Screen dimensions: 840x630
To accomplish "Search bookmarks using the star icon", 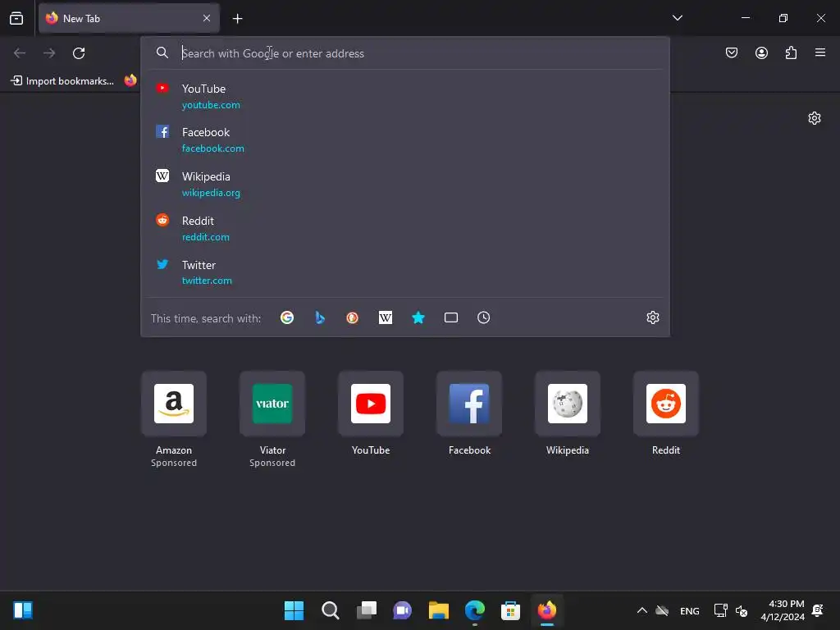I will (418, 317).
